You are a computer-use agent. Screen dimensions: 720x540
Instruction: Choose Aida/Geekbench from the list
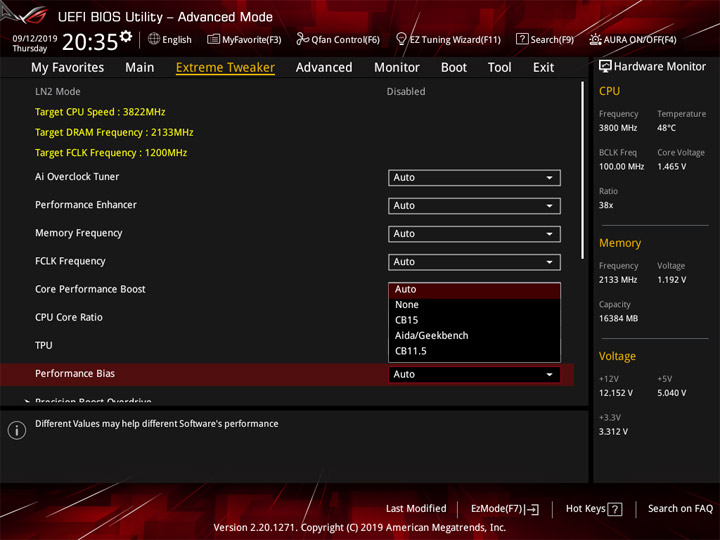click(474, 336)
